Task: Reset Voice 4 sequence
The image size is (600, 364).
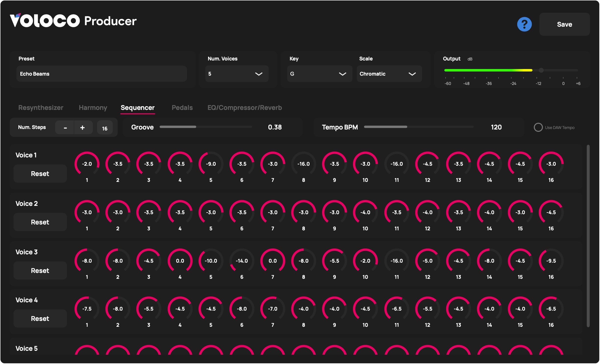Action: [40, 318]
